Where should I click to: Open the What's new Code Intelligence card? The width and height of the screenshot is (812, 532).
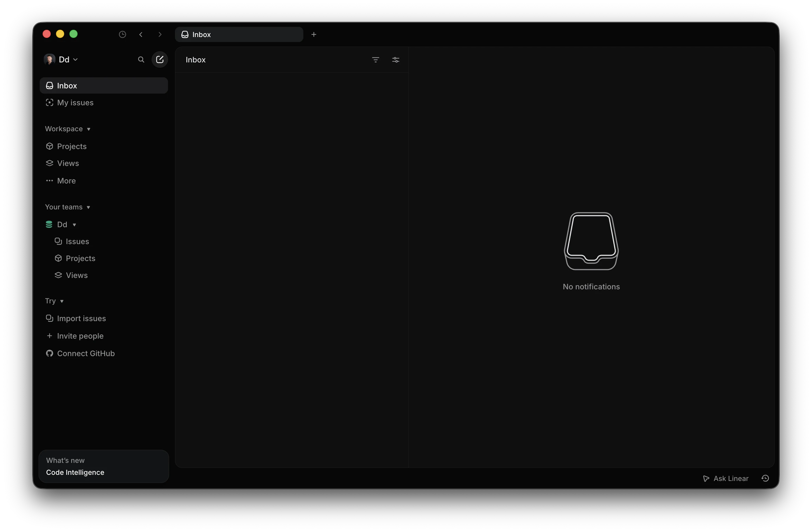[x=104, y=466]
